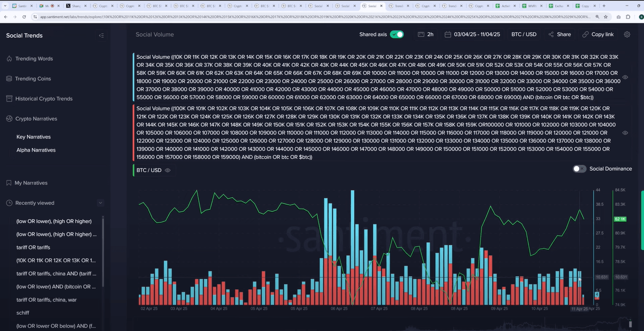The height and width of the screenshot is (331, 644).
Task: Click the Trending Coins stack icon
Action: coord(9,78)
